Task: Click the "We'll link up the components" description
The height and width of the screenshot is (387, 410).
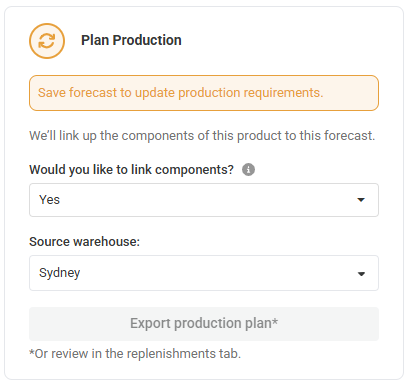Action: click(x=202, y=136)
